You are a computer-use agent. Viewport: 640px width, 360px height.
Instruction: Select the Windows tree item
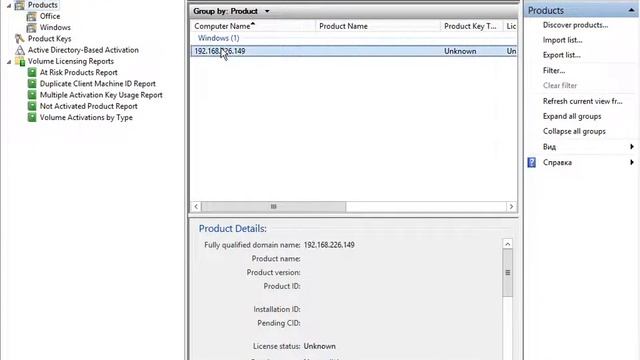pyautogui.click(x=55, y=27)
